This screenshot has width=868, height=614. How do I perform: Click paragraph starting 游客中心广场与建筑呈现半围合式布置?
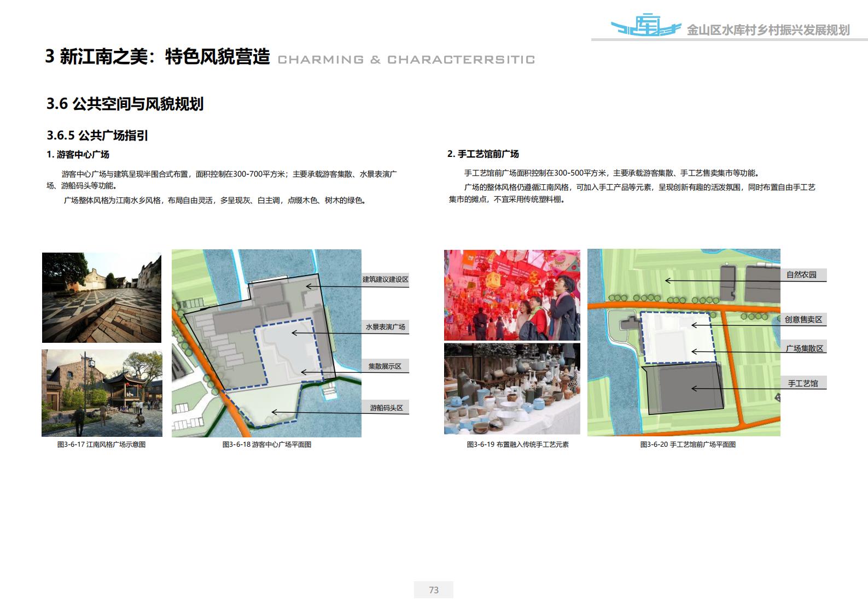coord(222,180)
